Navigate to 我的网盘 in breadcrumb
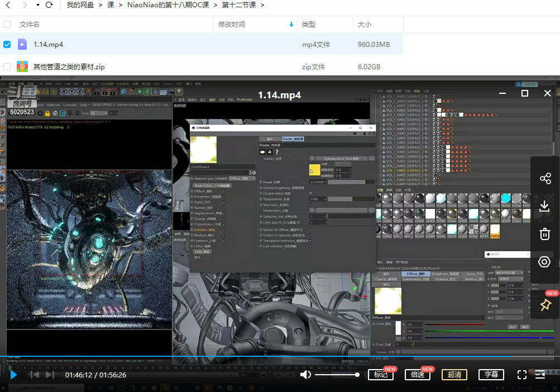 pyautogui.click(x=81, y=6)
